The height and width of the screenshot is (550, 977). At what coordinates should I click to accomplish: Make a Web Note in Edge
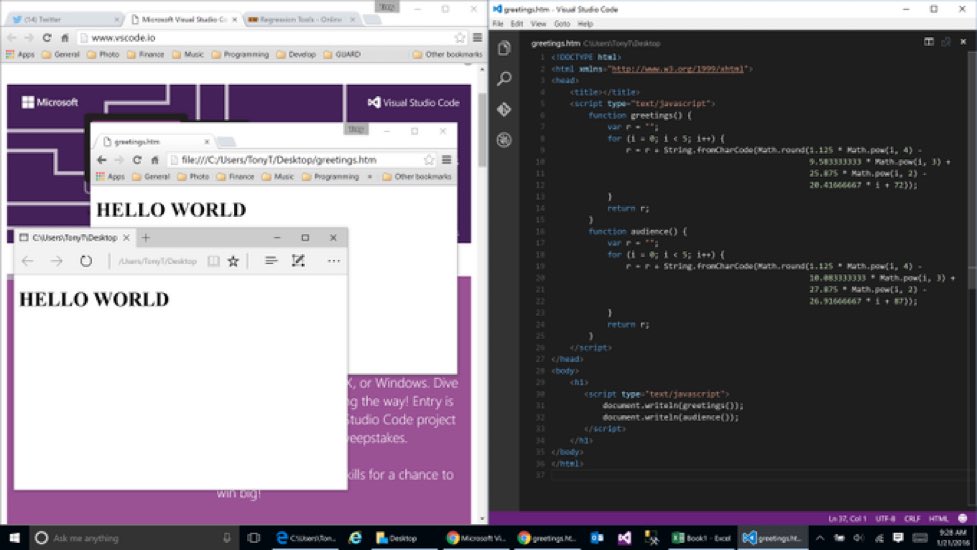(x=298, y=261)
